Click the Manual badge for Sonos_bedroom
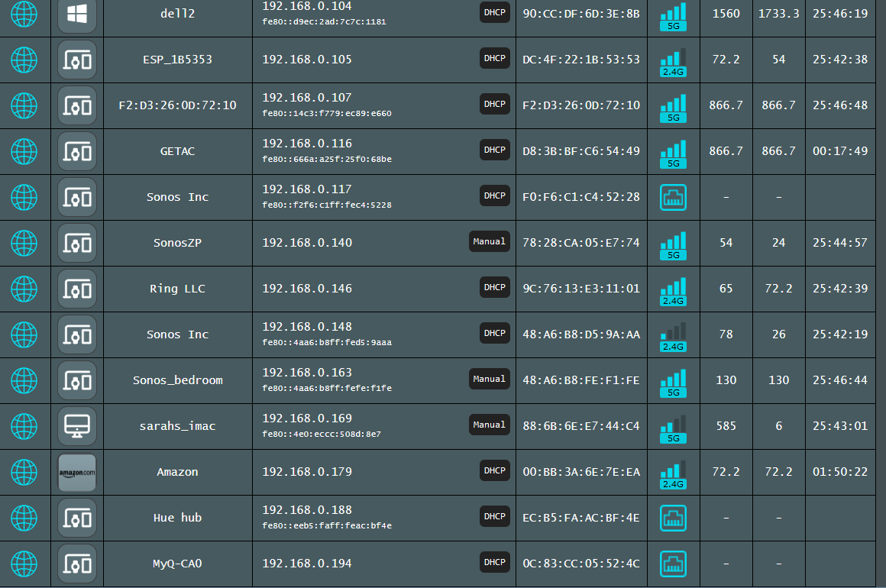Screen dimensions: 886x588 [490, 379]
